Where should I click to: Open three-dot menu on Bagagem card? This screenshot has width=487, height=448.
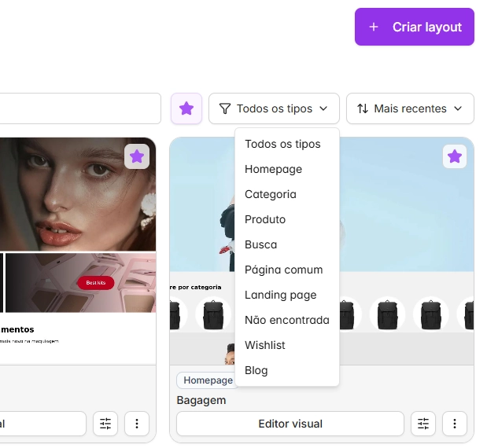455,424
